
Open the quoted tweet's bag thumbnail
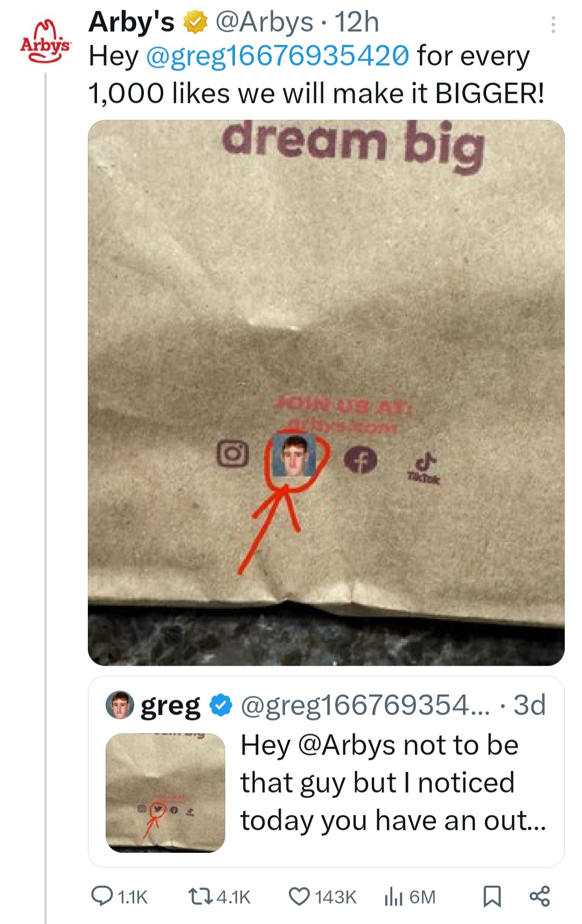click(165, 793)
